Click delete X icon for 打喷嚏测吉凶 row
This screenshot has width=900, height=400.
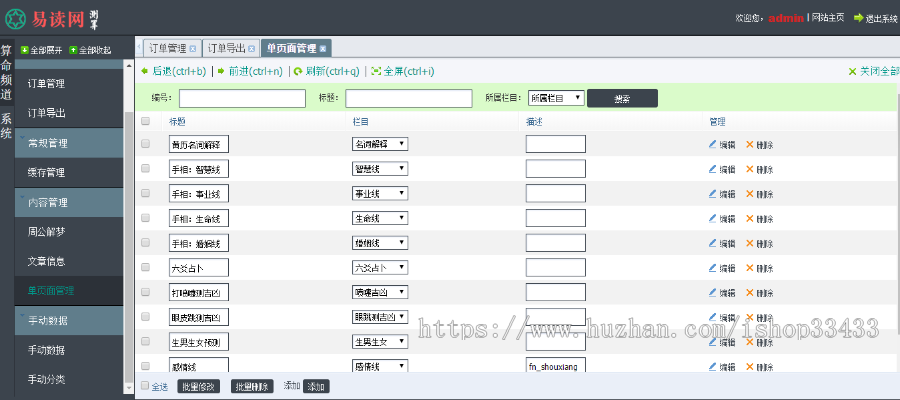pyautogui.click(x=749, y=292)
